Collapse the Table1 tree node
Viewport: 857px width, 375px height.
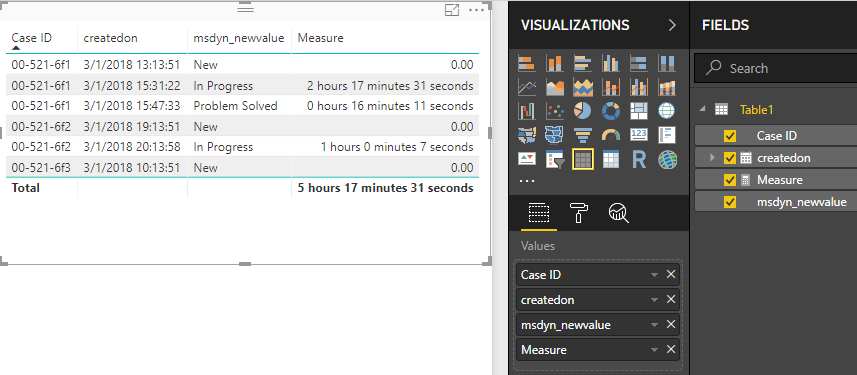point(703,109)
